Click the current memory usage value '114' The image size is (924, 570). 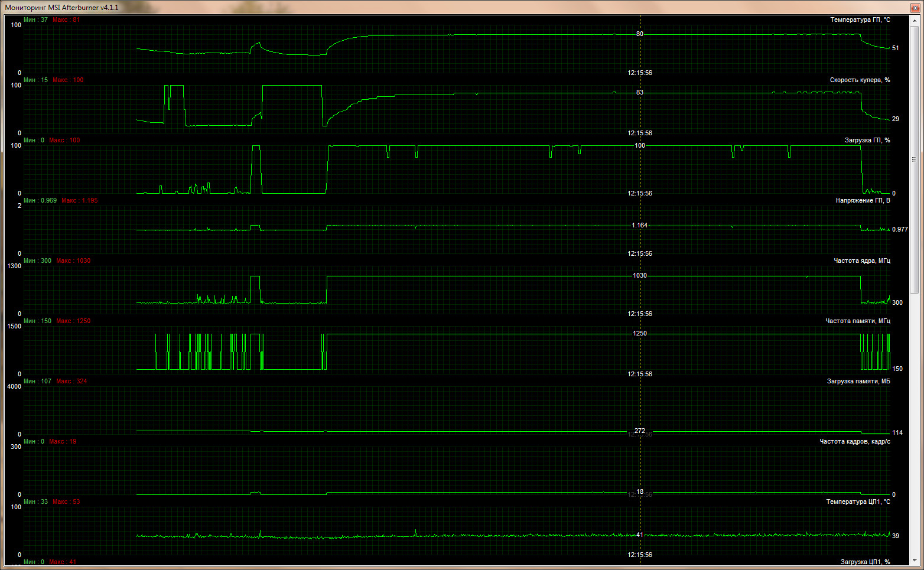(897, 433)
